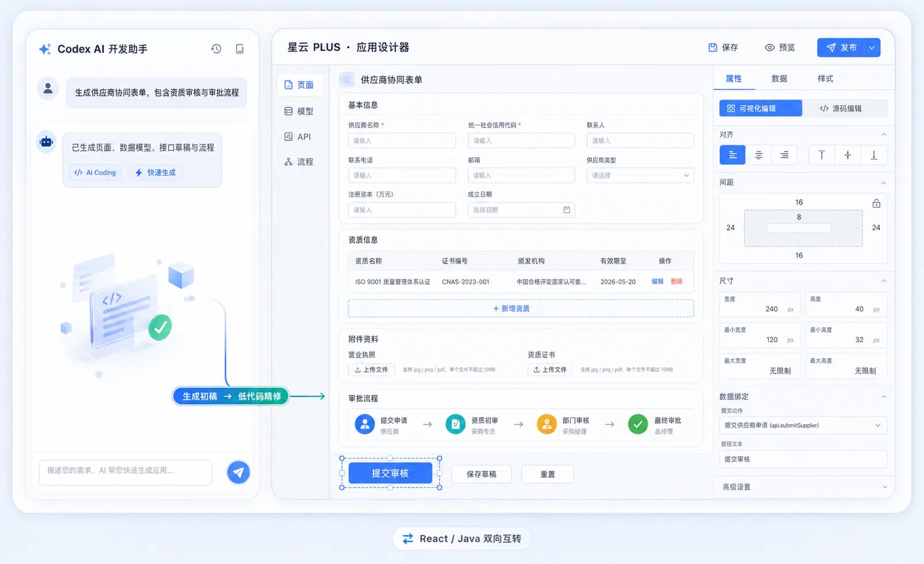The image size is (924, 564).
Task: Click React / Java 双向互转 pill
Action: 462,539
